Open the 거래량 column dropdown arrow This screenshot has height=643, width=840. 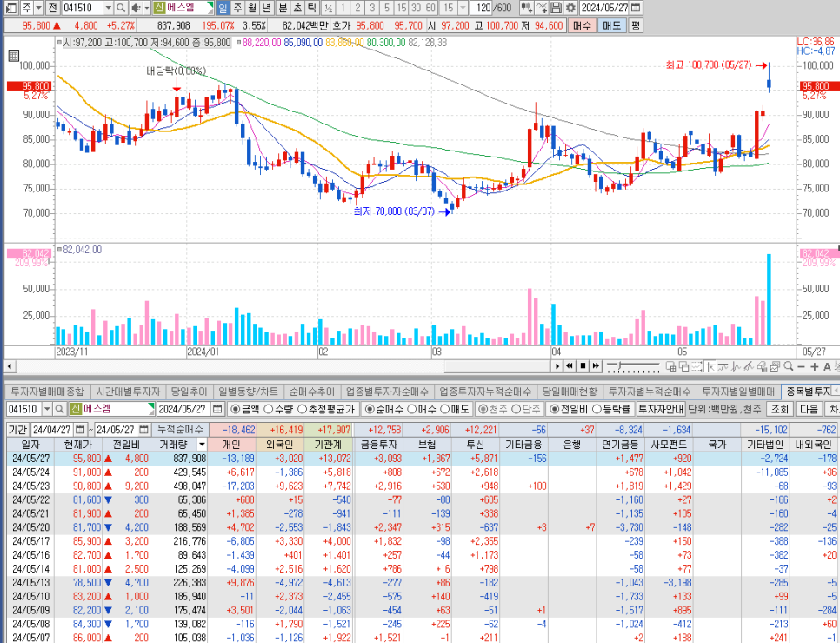pyautogui.click(x=202, y=445)
